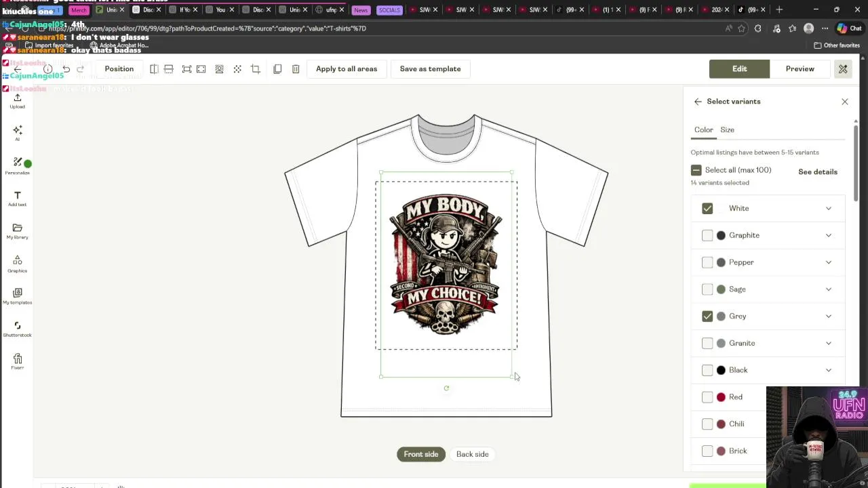Click the redo arrow icon
Screen dimensions: 868x488
(x=80, y=69)
